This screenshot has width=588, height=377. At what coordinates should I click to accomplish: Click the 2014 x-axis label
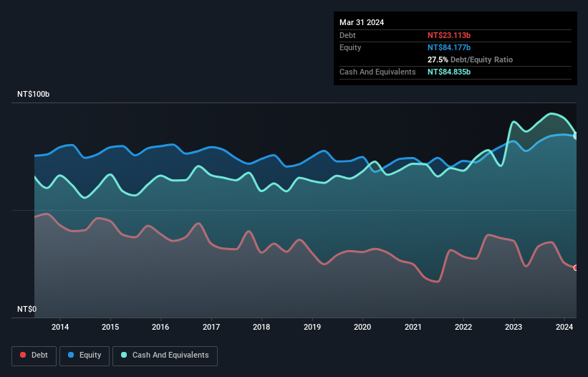pos(60,327)
